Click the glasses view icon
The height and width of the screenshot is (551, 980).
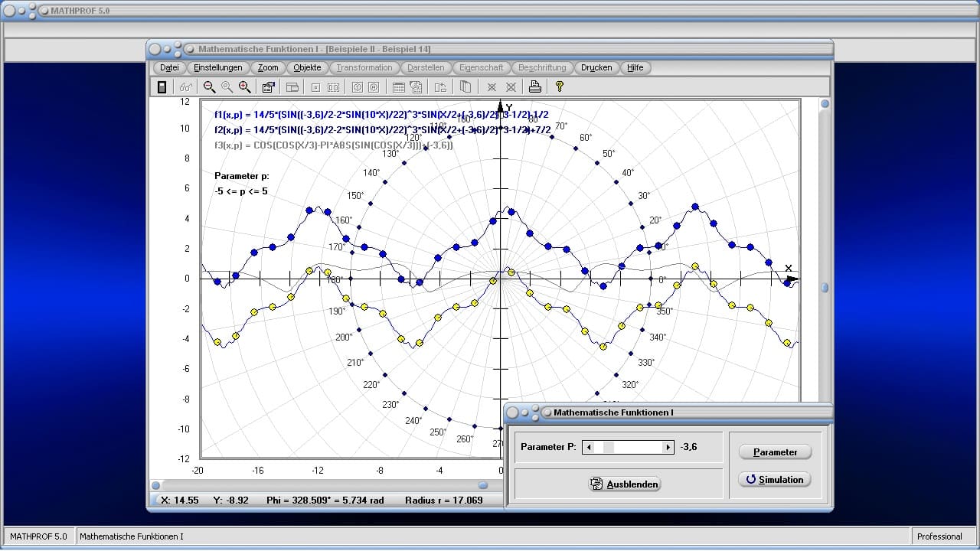pos(185,87)
